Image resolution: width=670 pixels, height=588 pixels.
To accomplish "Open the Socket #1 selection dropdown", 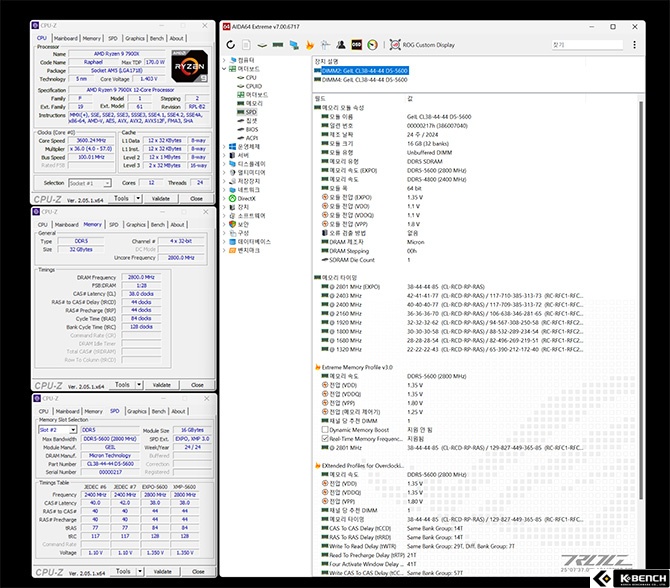I will coord(90,183).
